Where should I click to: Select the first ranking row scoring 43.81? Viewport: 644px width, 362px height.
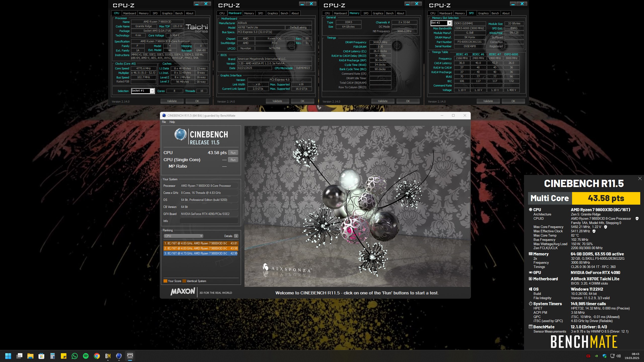pyautogui.click(x=201, y=243)
